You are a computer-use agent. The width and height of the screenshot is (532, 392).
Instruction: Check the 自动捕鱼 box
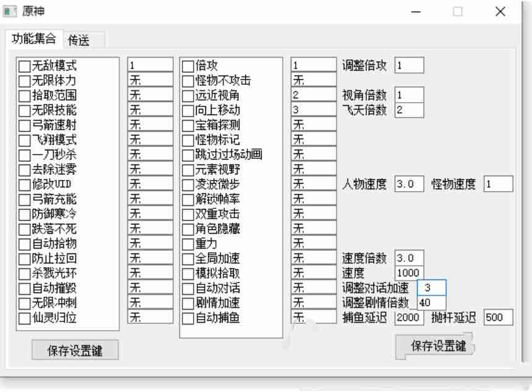(x=188, y=318)
